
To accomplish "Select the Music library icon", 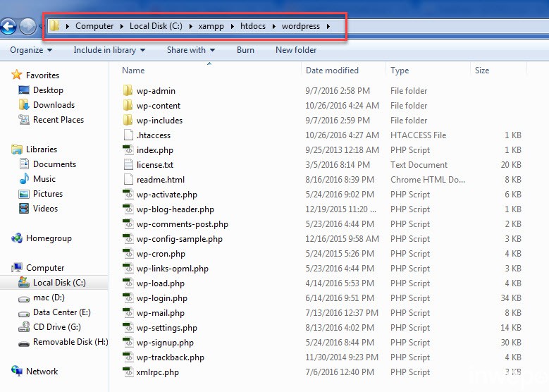I will pos(23,179).
